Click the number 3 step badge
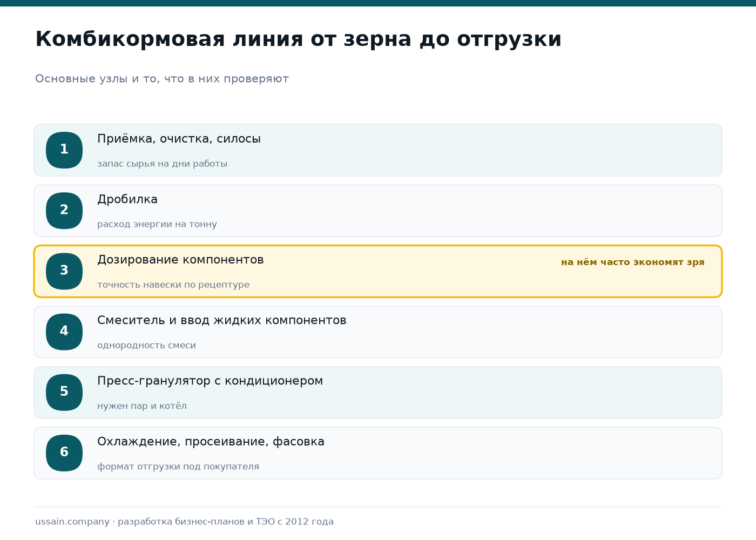This screenshot has height=540, width=756. coord(64,271)
